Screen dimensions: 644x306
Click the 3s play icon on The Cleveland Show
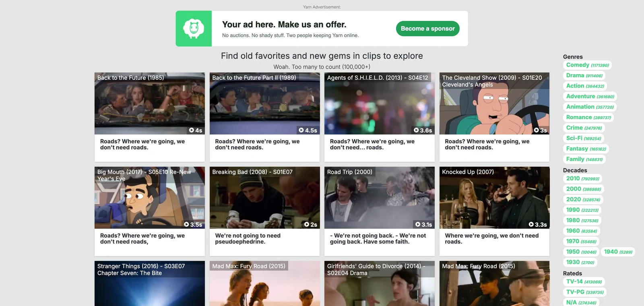tap(536, 130)
